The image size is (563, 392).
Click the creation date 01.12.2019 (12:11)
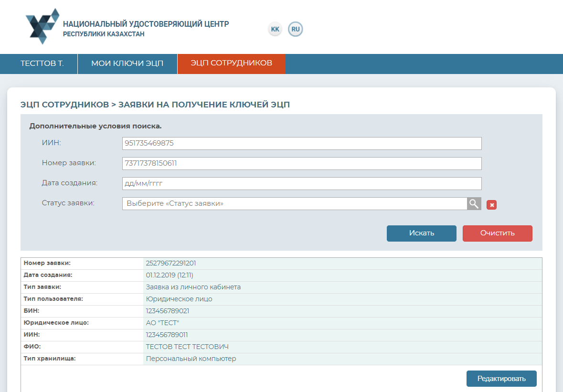pyautogui.click(x=170, y=275)
